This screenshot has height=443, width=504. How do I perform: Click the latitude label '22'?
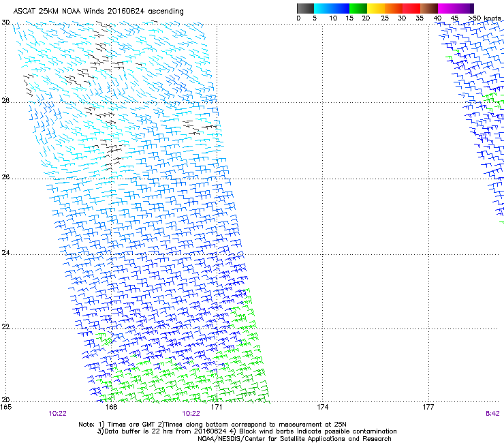pos(5,326)
